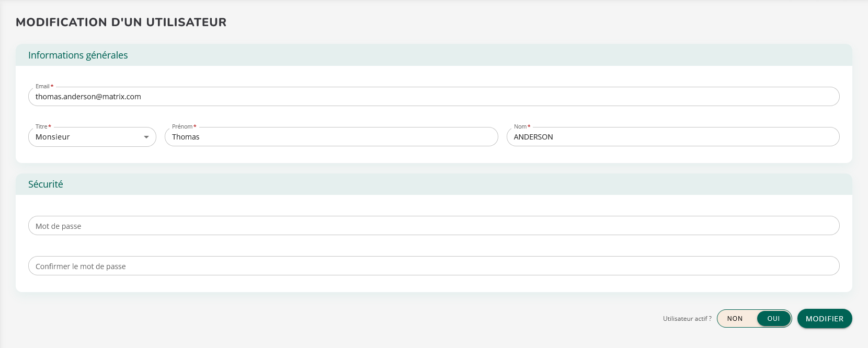Viewport: 868px width, 348px height.
Task: Click the Sécurité section header
Action: coord(45,184)
